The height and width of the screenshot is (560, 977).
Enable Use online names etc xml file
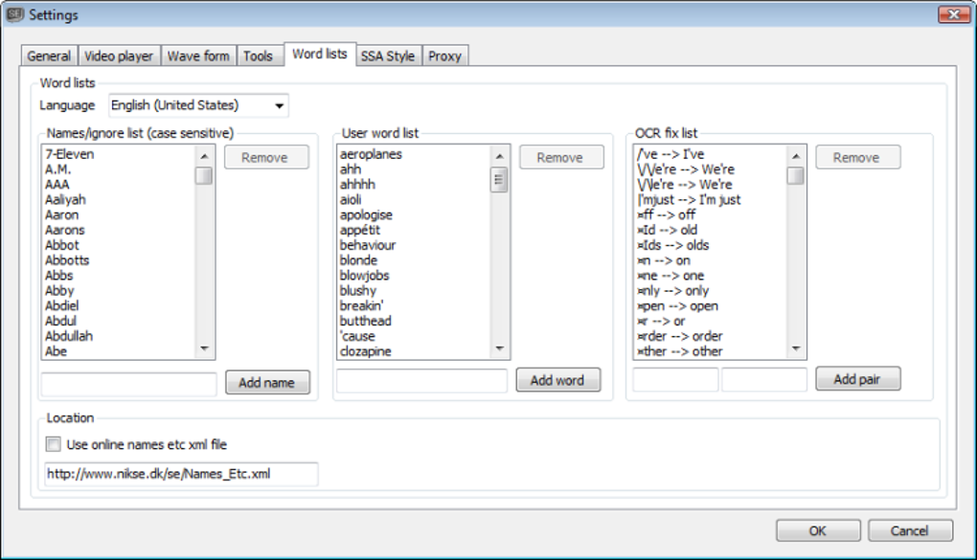54,445
